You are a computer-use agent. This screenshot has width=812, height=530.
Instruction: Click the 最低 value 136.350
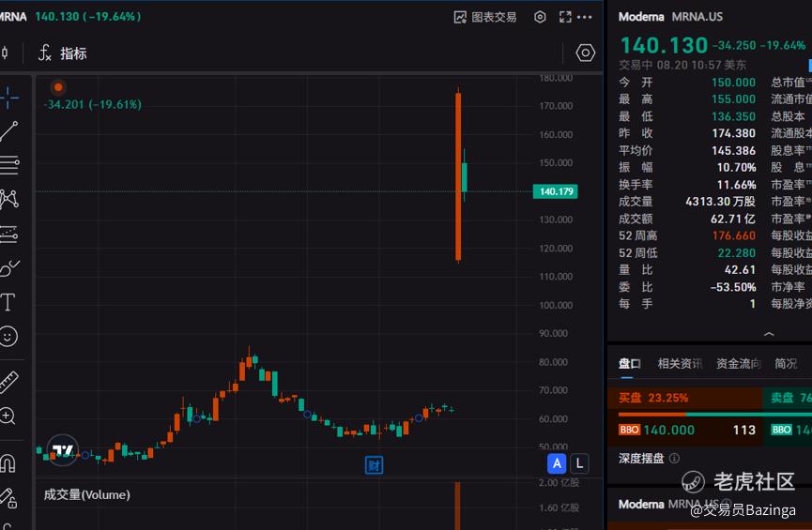point(733,116)
